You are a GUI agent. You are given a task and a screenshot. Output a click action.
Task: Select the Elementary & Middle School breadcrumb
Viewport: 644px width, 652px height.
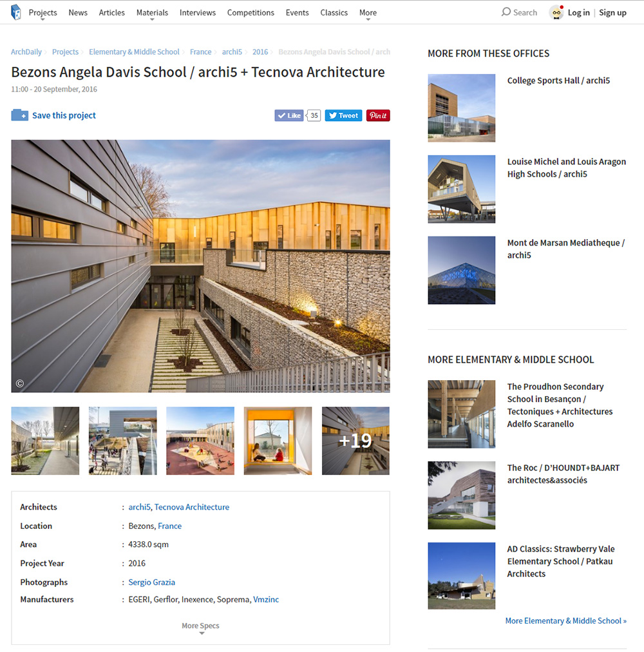[x=134, y=52]
